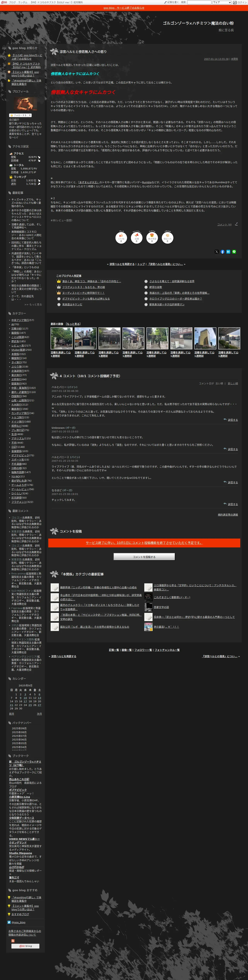Screen dimensions: 248x980
Task: Click the pencil icon beside コメント (4)
Action: point(236,224)
